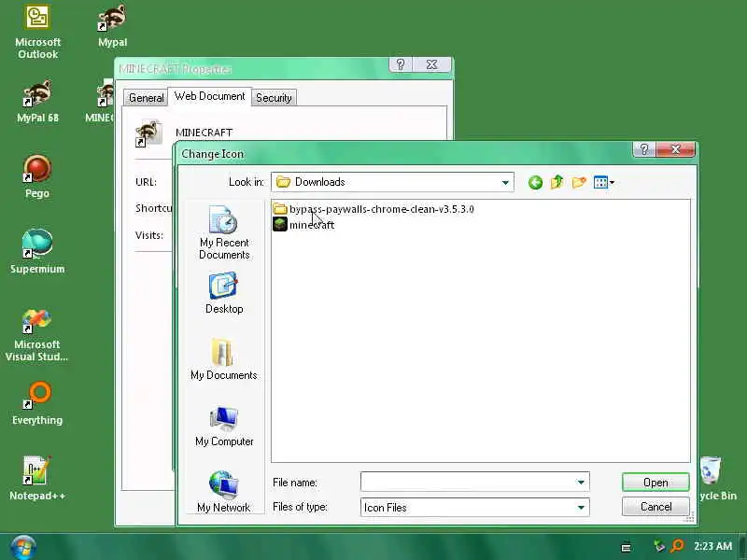Screen dimensions: 747x560
Task: Go to My Documents place
Action: (x=224, y=359)
